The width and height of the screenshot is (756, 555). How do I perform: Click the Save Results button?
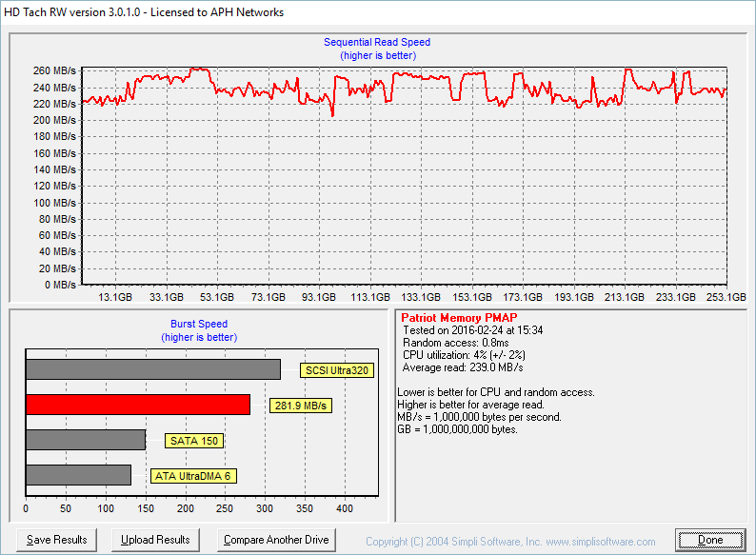pos(57,540)
